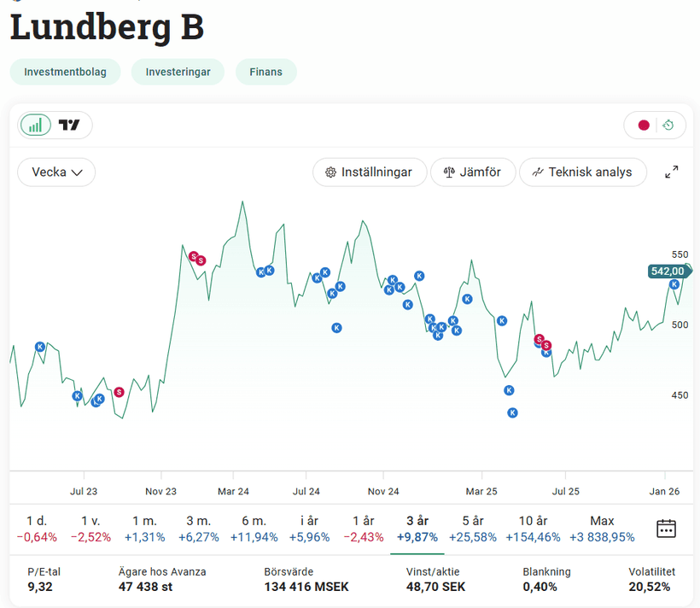This screenshot has height=608, width=700.
Task: Open the Jämför comparison menu
Action: pos(472,172)
